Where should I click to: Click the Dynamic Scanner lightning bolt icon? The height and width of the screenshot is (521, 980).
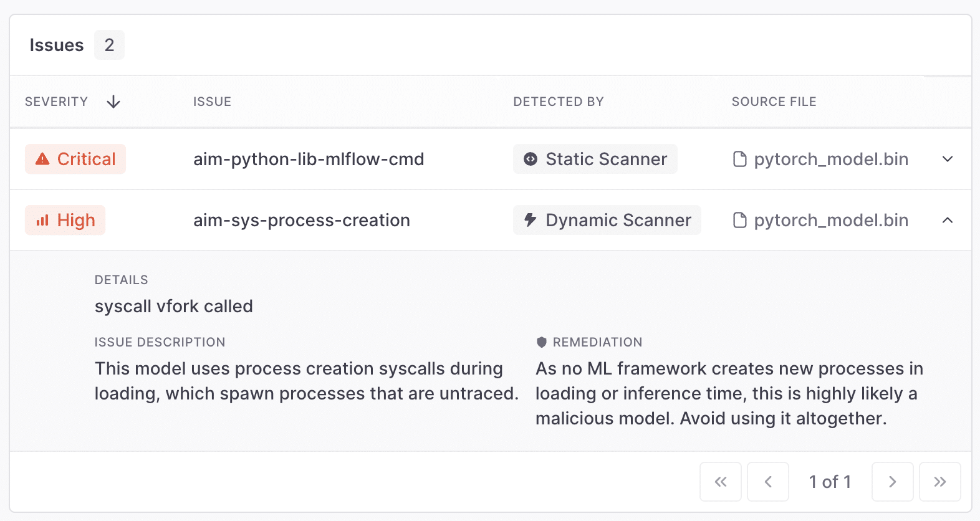click(531, 220)
